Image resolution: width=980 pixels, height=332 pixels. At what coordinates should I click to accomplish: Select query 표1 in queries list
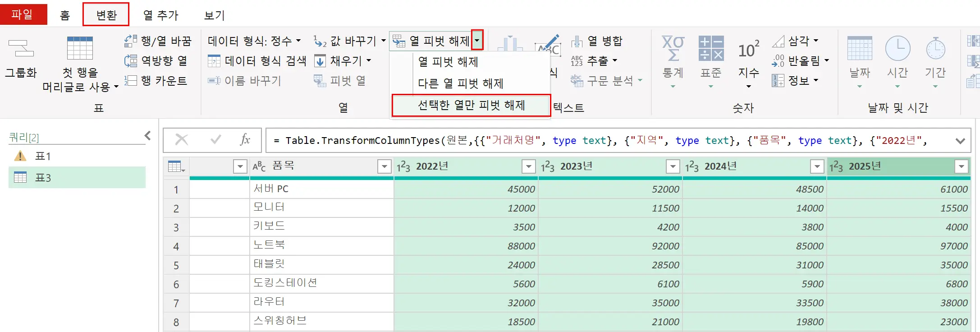tap(77, 156)
